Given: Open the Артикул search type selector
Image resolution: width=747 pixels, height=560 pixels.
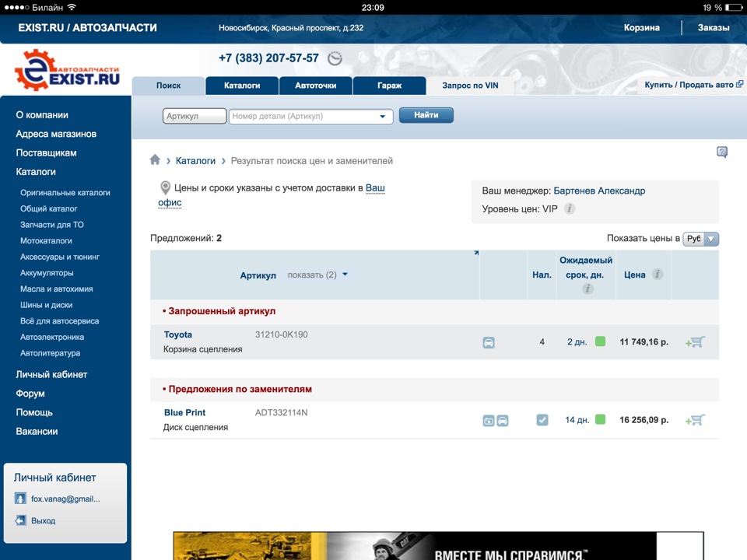Looking at the screenshot, I should coord(195,116).
